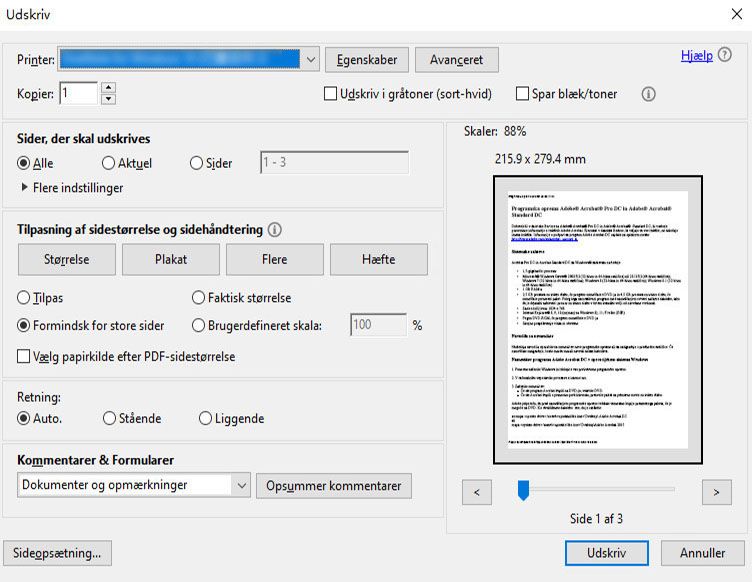This screenshot has width=752, height=582.
Task: Switch to the Plakat layout tab
Action: [x=171, y=259]
